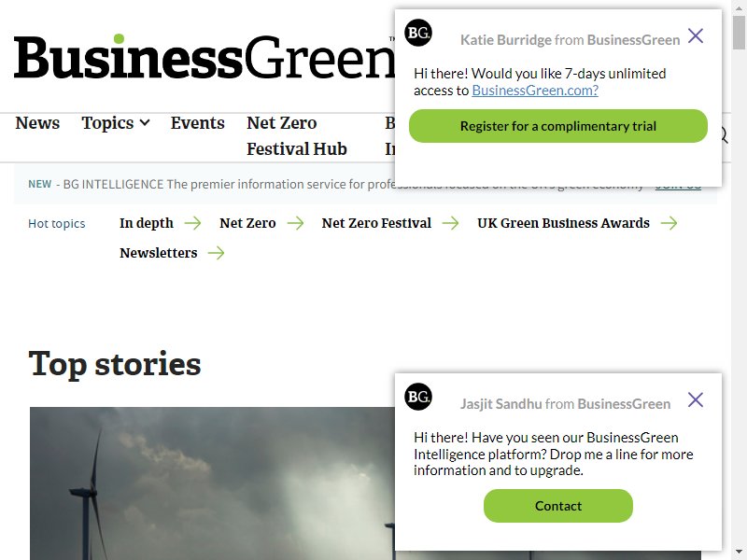The width and height of the screenshot is (747, 560).
Task: Open the search magnifier icon
Action: click(725, 135)
